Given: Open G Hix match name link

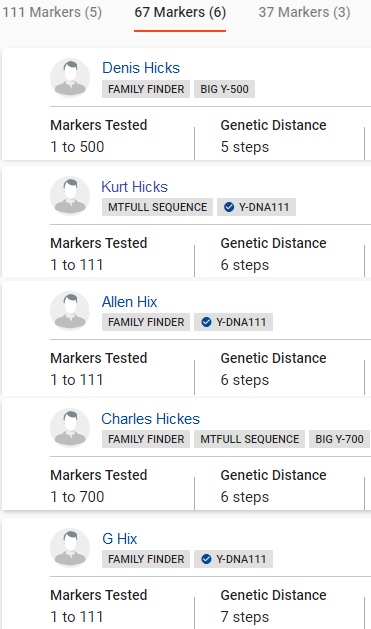Looking at the screenshot, I should pos(120,539).
